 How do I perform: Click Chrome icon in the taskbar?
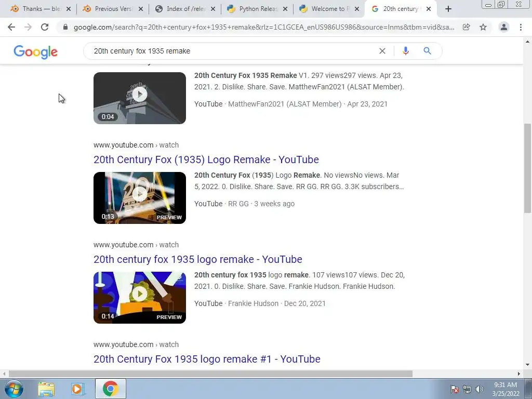click(x=110, y=389)
